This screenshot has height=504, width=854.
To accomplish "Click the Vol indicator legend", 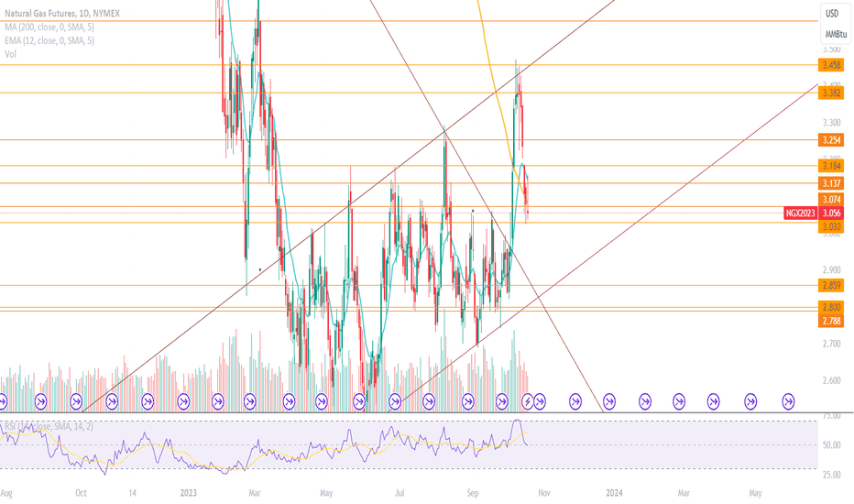I will coord(10,54).
